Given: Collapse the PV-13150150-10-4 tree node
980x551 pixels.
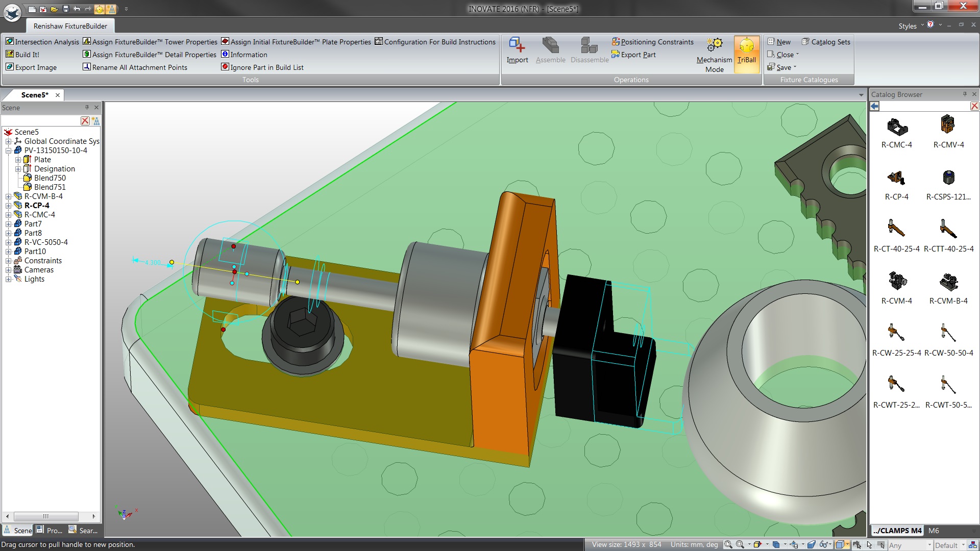Looking at the screenshot, I should pyautogui.click(x=8, y=151).
